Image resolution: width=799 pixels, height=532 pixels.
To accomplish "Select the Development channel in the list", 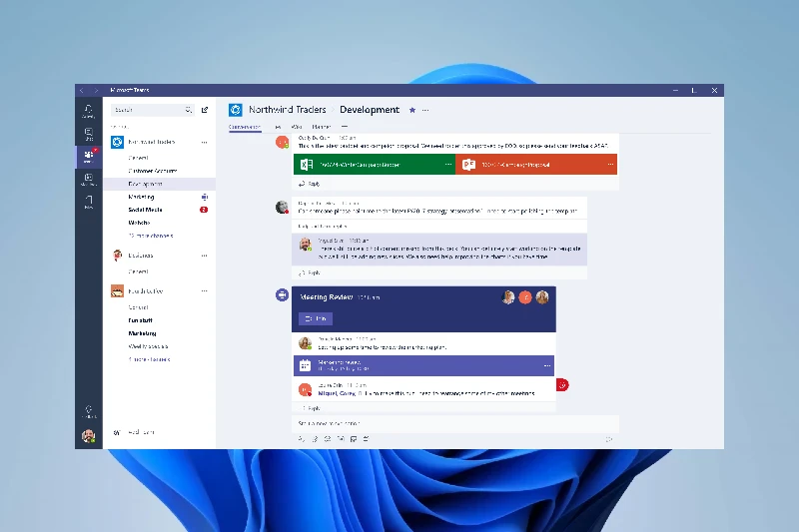I will point(160,184).
